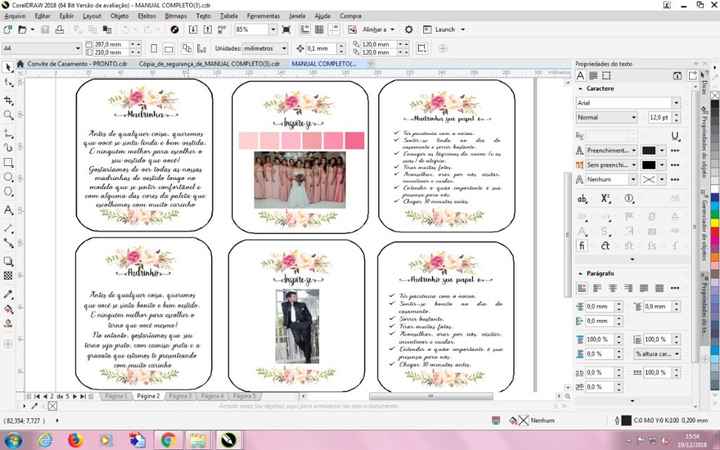Click the caps style 'ab' icon
Viewport: 720px width, 450px height.
(x=582, y=199)
